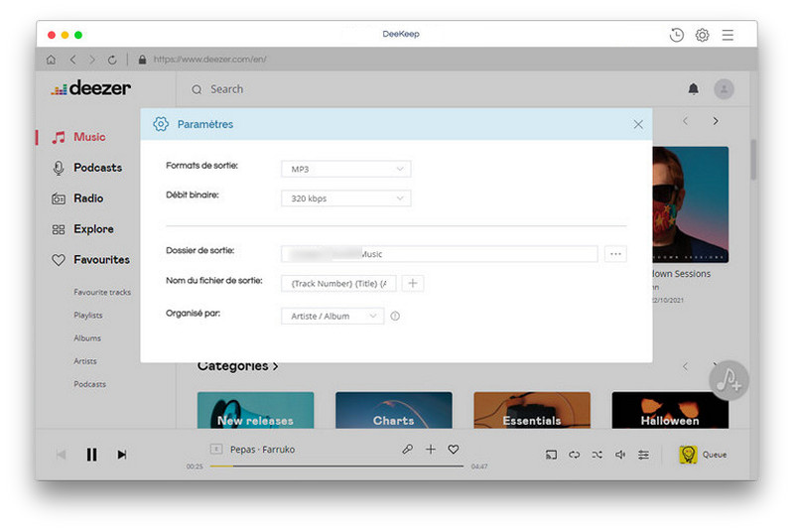Image resolution: width=794 pixels, height=532 pixels.
Task: Open the DeeKeep history clock icon
Action: point(677,35)
